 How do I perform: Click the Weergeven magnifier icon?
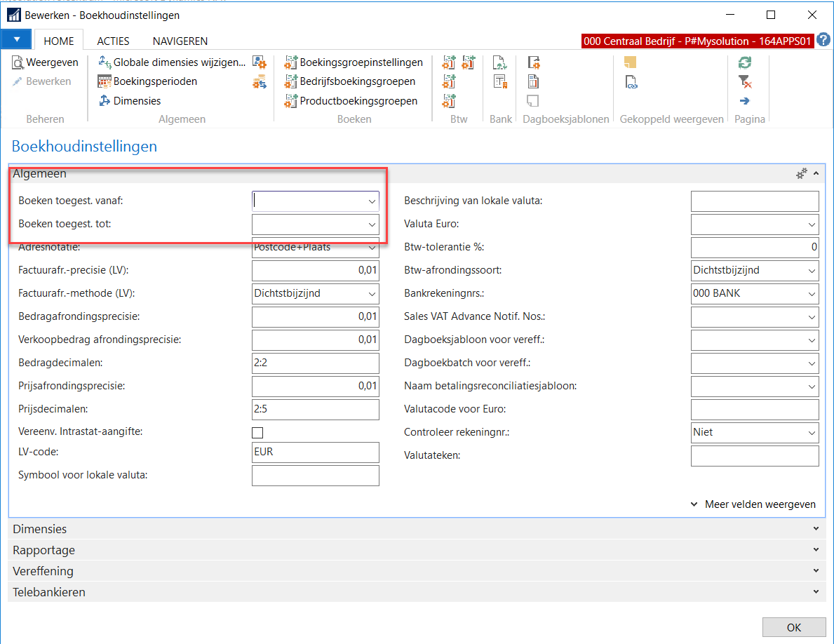pyautogui.click(x=18, y=62)
